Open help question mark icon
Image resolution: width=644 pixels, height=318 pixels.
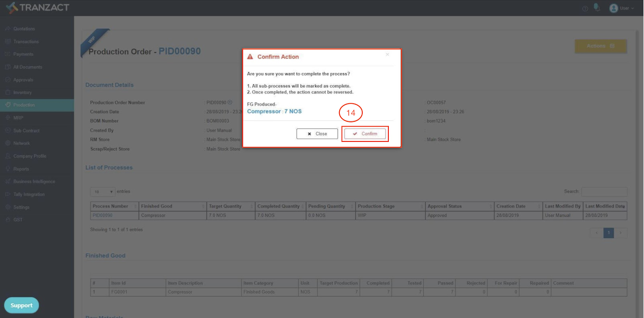[x=585, y=8]
